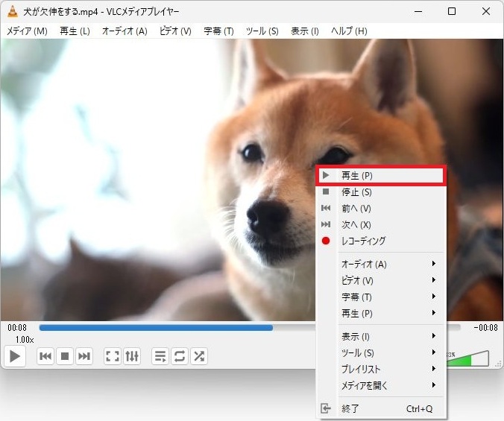The width and height of the screenshot is (504, 421).
Task: Toggle loop repeat mode button
Action: click(180, 356)
